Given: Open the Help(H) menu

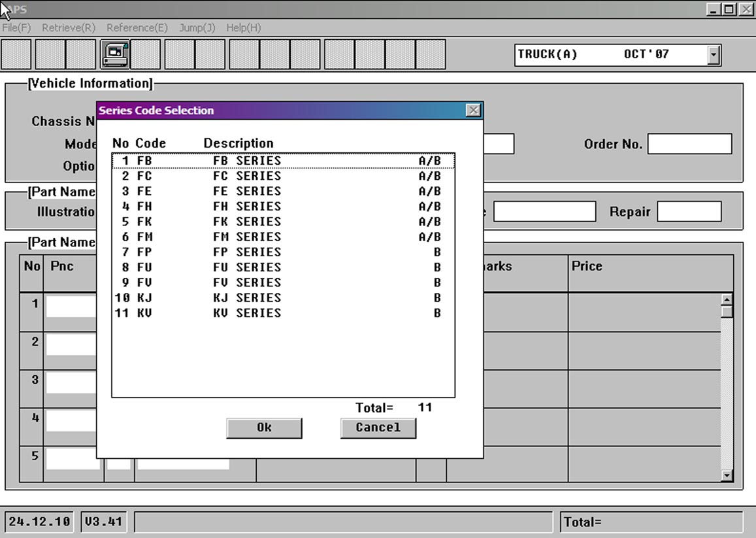Looking at the screenshot, I should tap(243, 28).
